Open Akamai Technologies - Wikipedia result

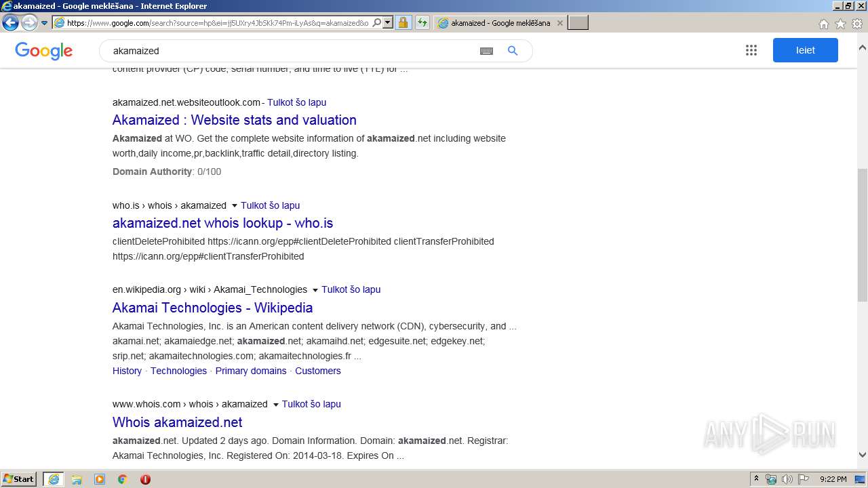[212, 308]
